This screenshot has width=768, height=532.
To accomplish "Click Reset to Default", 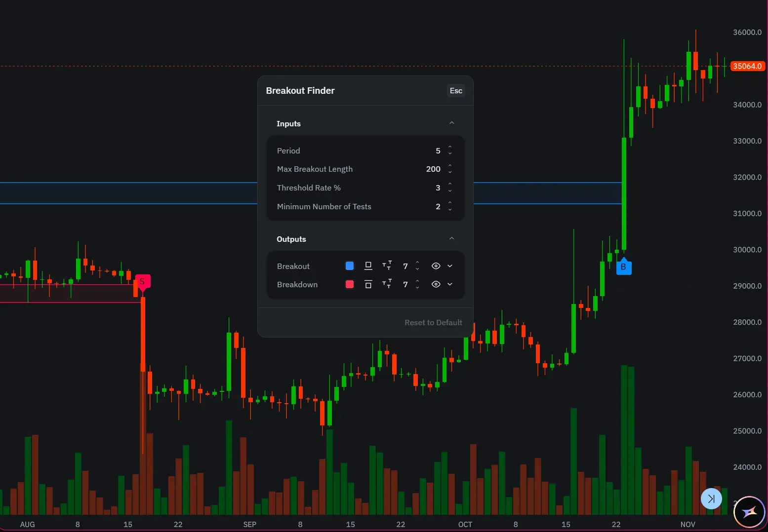I will 433,323.
